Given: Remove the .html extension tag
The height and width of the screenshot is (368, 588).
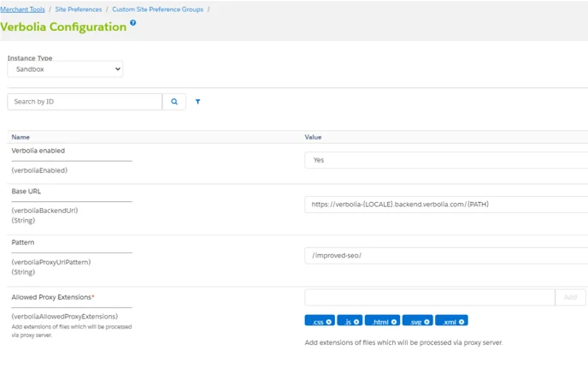Looking at the screenshot, I should (394, 322).
